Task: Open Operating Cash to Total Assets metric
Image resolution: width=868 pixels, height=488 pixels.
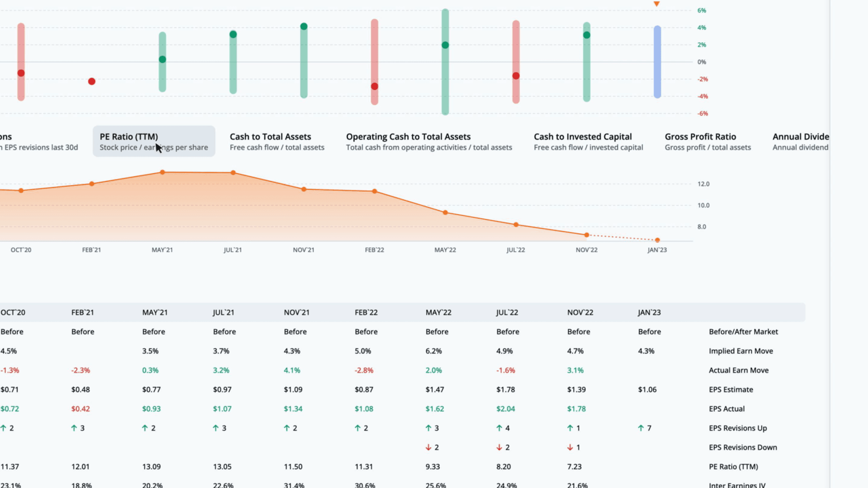Action: 429,141
